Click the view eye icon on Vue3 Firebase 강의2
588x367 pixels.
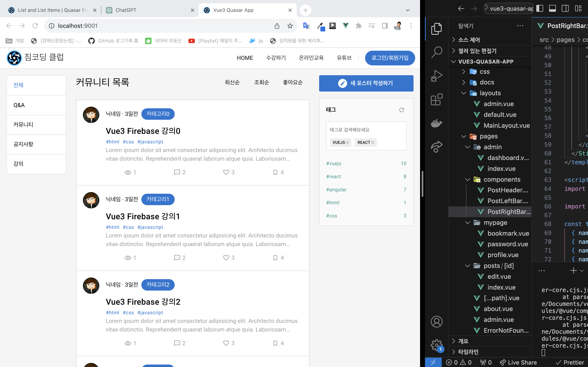128,343
